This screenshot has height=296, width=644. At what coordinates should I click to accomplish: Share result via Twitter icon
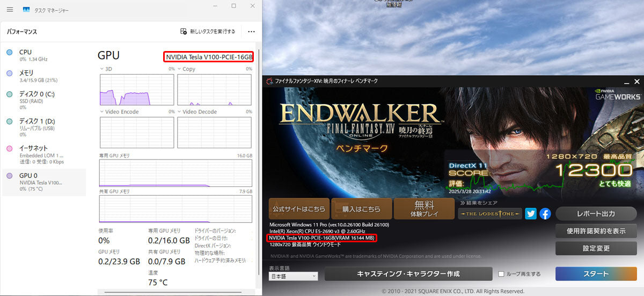(x=531, y=213)
